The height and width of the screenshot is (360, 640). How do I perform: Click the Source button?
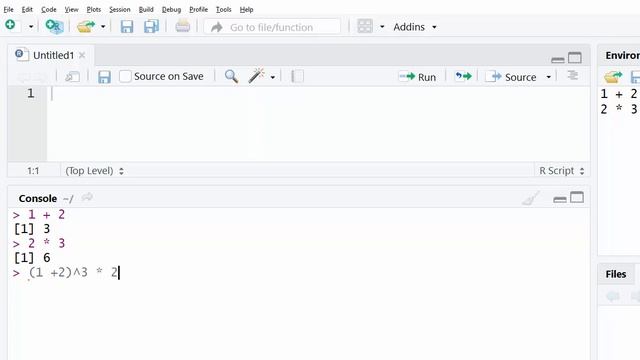[x=511, y=77]
